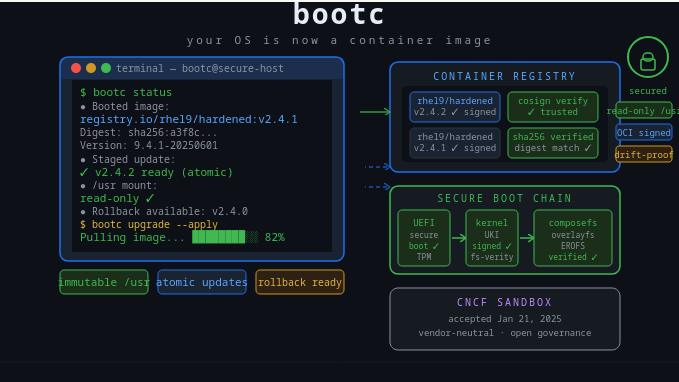The width and height of the screenshot is (679, 382).
Task: Click the $ bootc upgrade --apply command
Action: (x=149, y=224)
